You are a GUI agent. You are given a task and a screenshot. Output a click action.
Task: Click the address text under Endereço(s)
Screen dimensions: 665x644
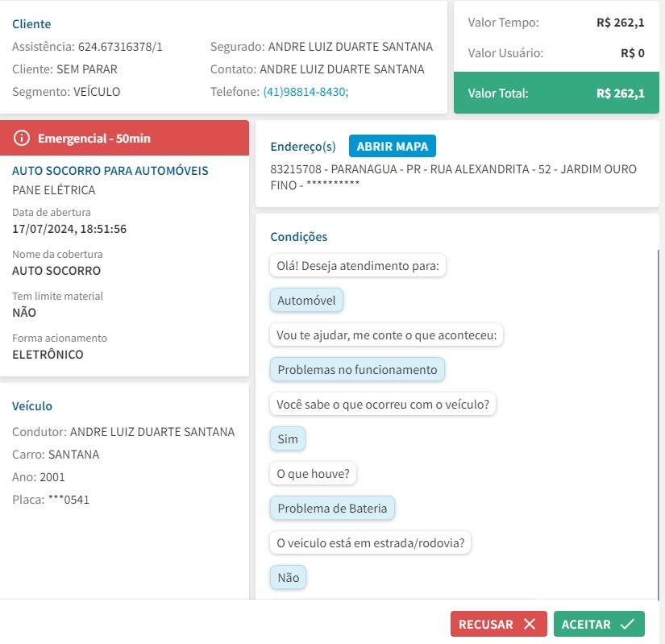454,177
